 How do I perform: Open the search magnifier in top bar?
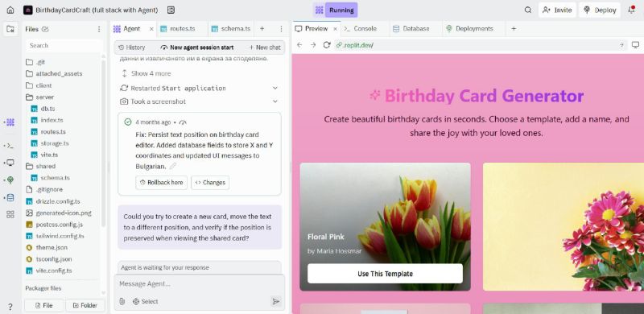click(x=528, y=10)
